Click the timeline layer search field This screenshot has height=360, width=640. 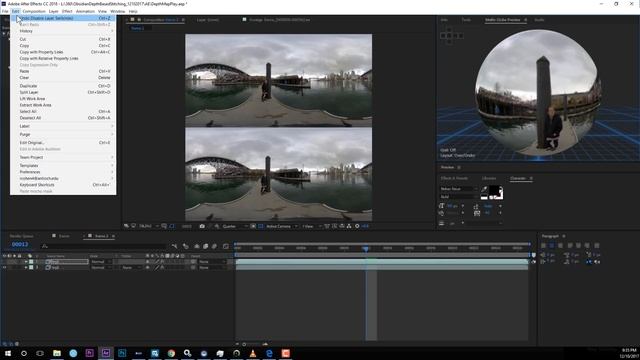click(x=104, y=246)
